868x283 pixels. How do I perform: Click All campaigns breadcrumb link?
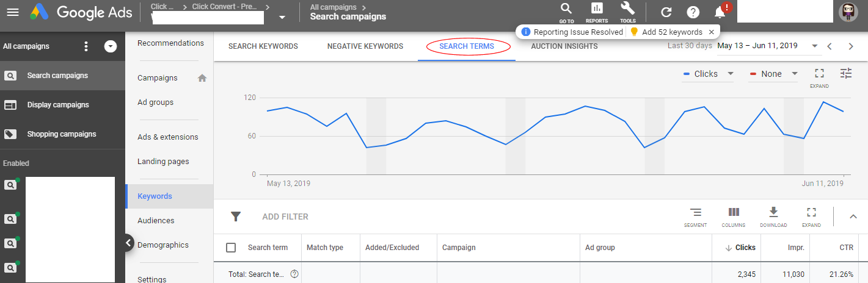[x=333, y=7]
